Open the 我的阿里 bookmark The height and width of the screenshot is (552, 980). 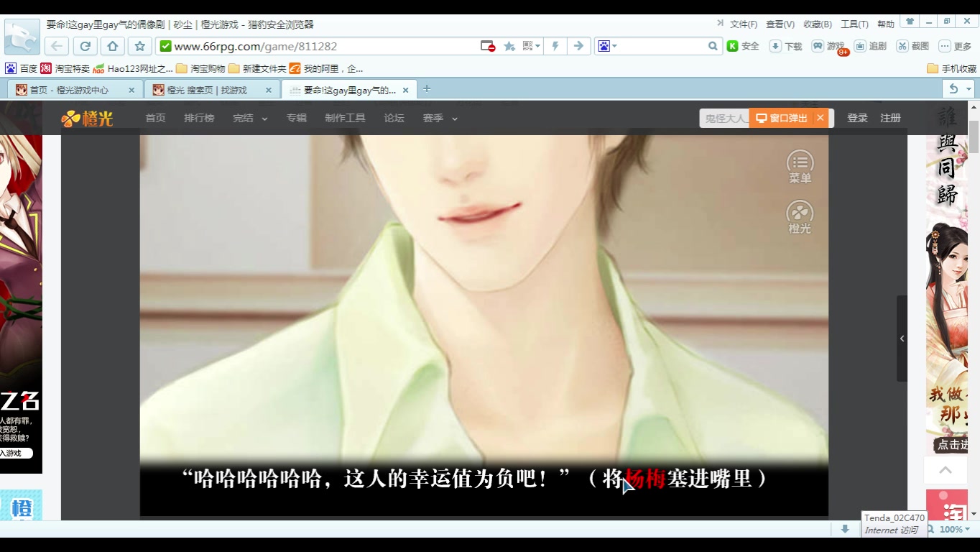point(326,69)
